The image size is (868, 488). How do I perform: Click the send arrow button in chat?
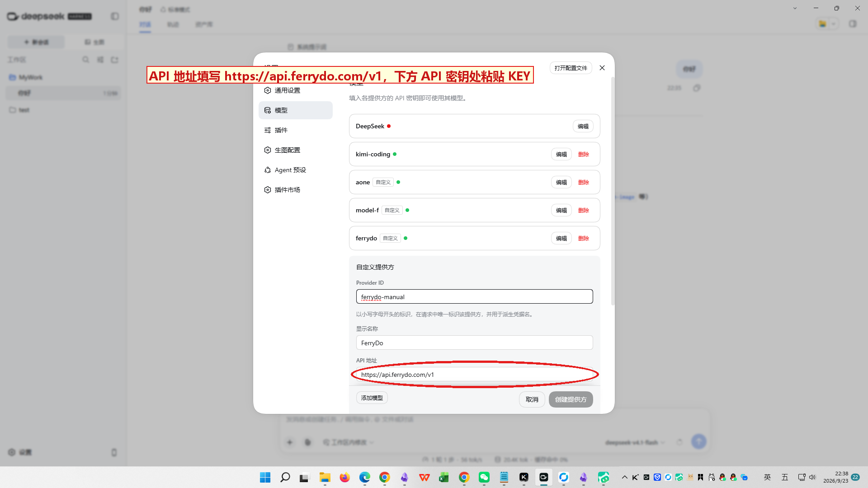tap(698, 441)
